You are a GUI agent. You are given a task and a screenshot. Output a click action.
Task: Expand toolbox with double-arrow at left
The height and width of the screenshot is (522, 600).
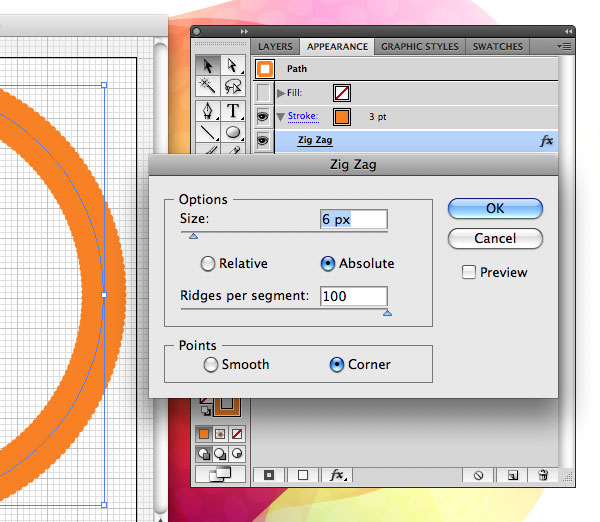(244, 31)
